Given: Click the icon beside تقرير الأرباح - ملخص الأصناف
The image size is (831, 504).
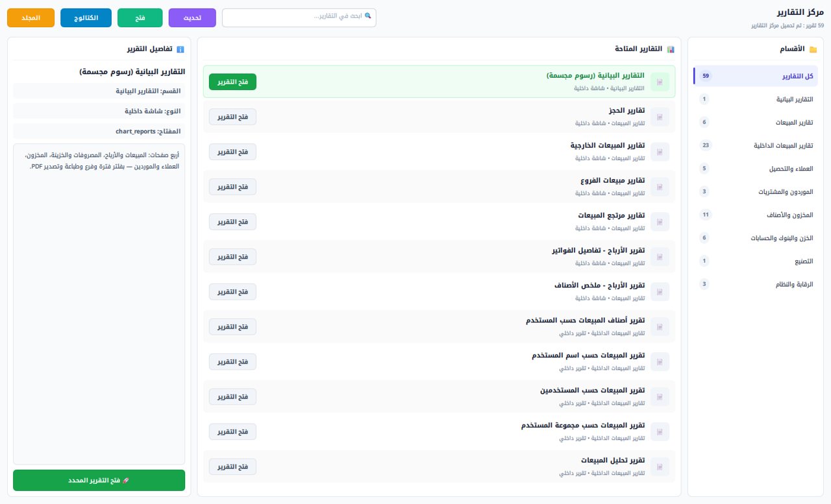Looking at the screenshot, I should tap(660, 292).
